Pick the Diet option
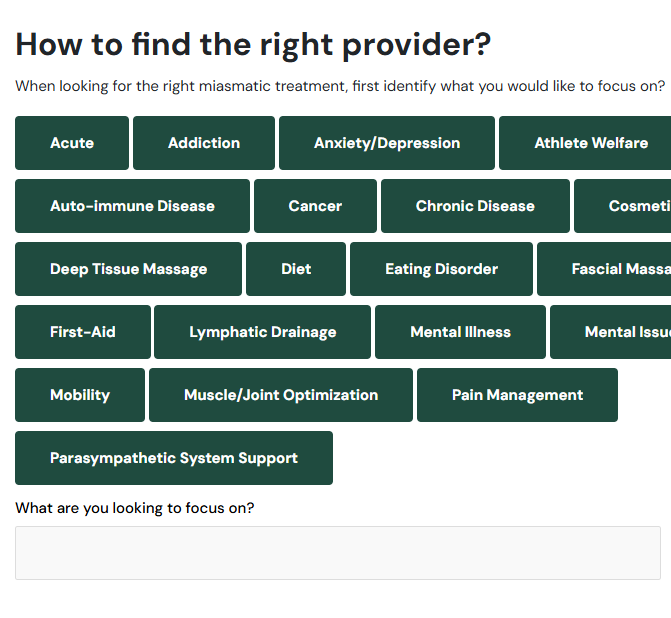 296,269
